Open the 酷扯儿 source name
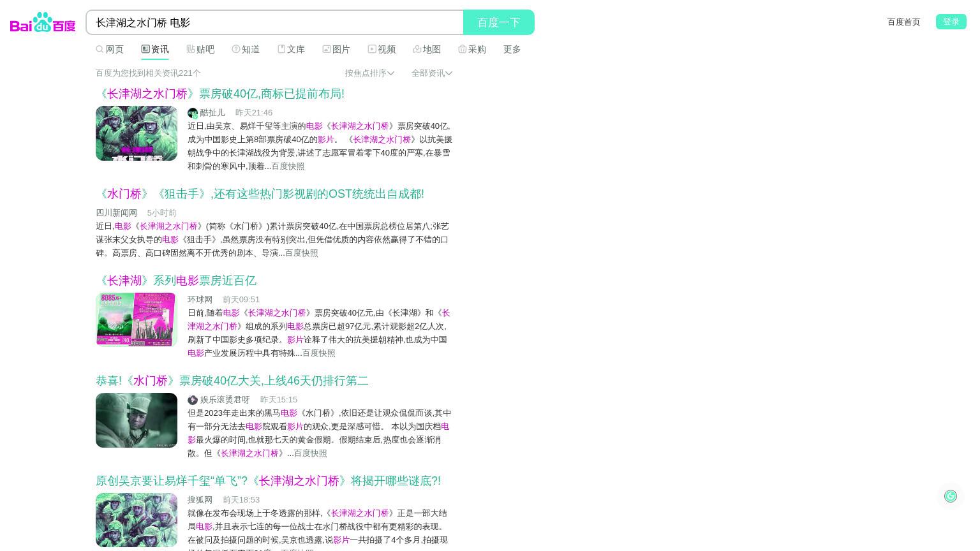Screen dimensions: 980x551 click(x=212, y=112)
